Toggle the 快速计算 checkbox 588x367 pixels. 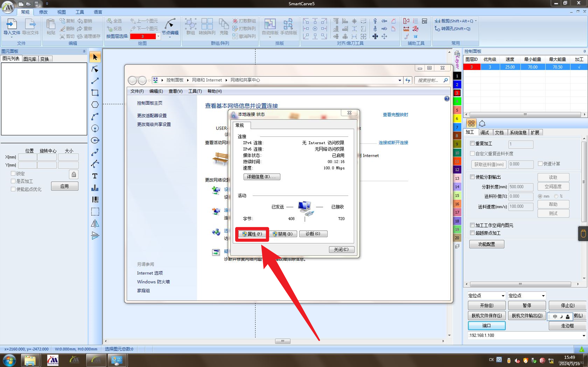540,164
